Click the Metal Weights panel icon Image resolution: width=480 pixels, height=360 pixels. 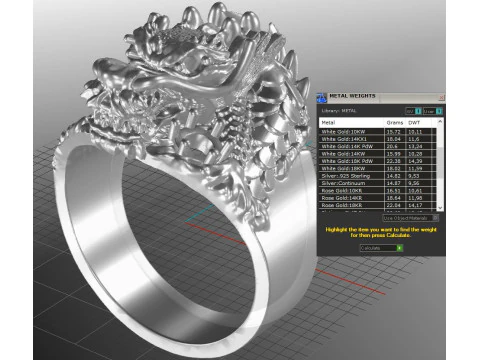[x=321, y=98]
